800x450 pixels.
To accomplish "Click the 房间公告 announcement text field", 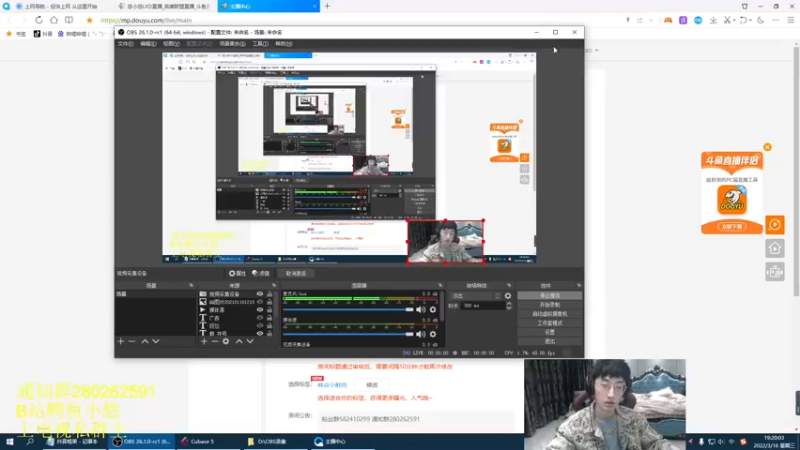I will [x=416, y=419].
